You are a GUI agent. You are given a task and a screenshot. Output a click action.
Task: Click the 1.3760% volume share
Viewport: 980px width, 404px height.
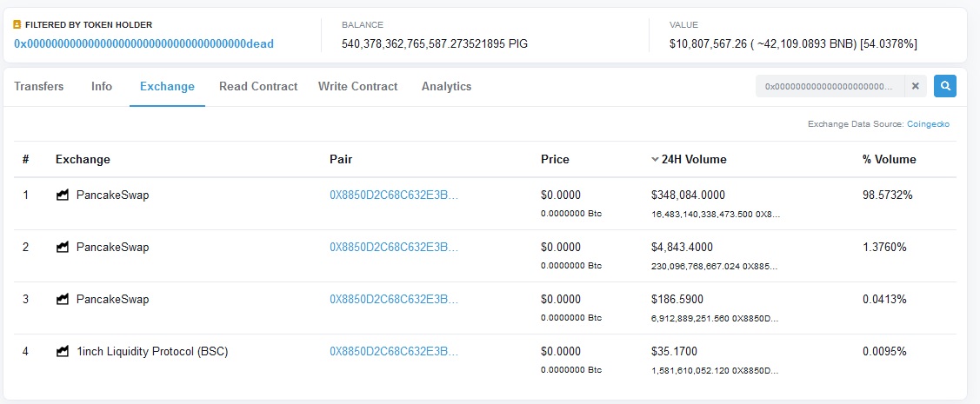pyautogui.click(x=884, y=248)
